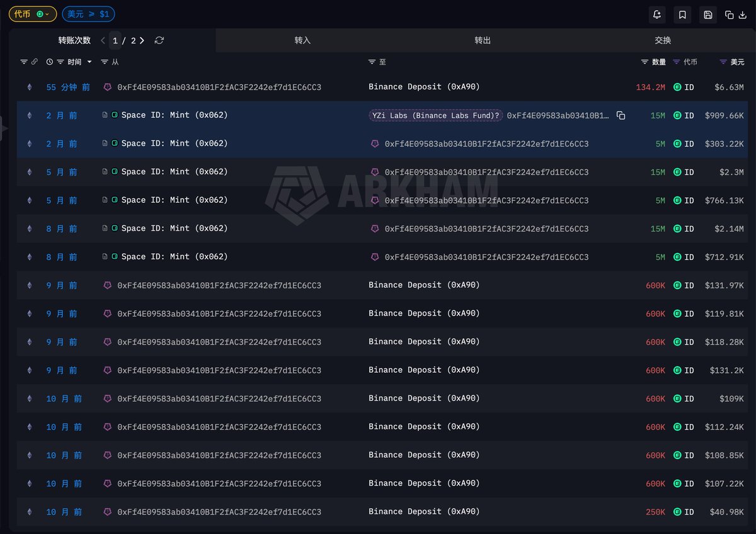Open the filter for the 时间 column
The width and height of the screenshot is (756, 534).
coord(60,62)
